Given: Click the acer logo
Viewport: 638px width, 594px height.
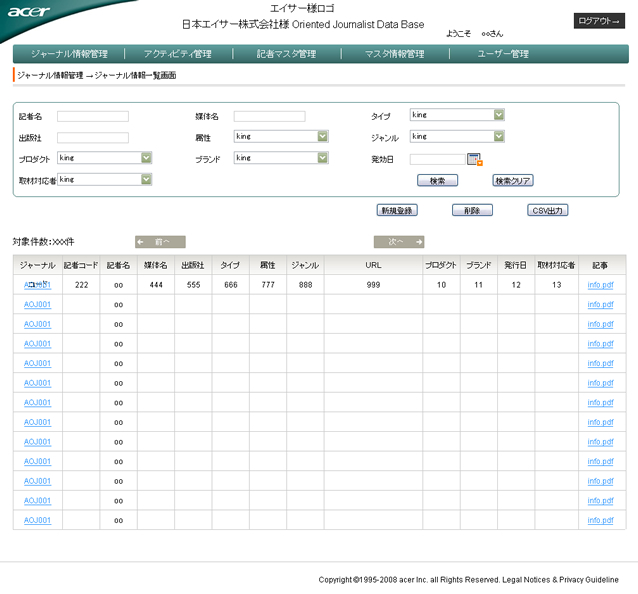Looking at the screenshot, I should coord(28,11).
